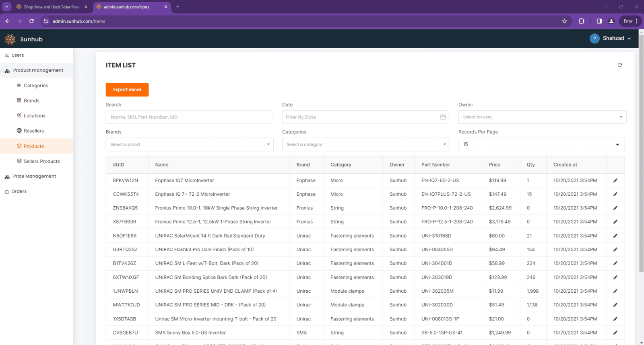Image resolution: width=644 pixels, height=345 pixels.
Task: Expand Price Management in sidebar
Action: click(36, 176)
